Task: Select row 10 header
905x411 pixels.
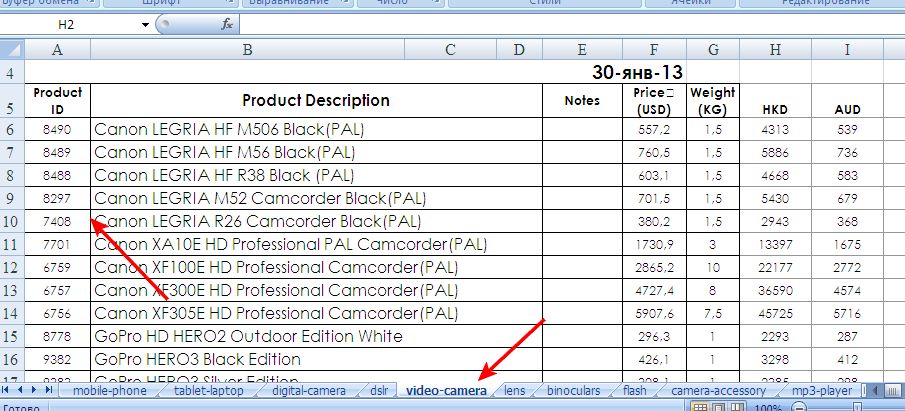Action: [12, 222]
